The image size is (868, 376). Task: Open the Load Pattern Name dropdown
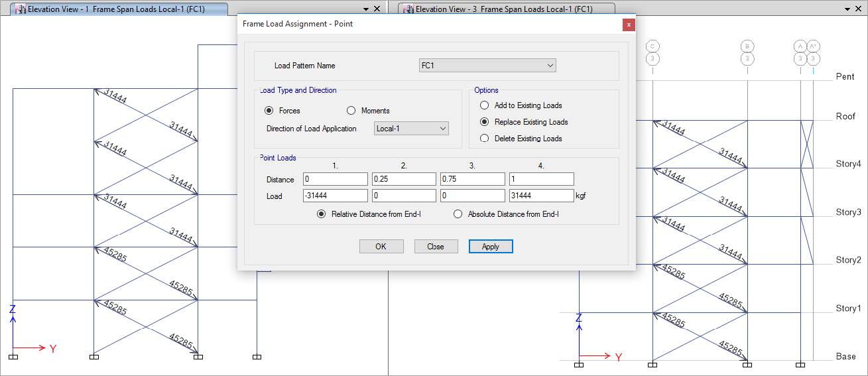coord(487,66)
